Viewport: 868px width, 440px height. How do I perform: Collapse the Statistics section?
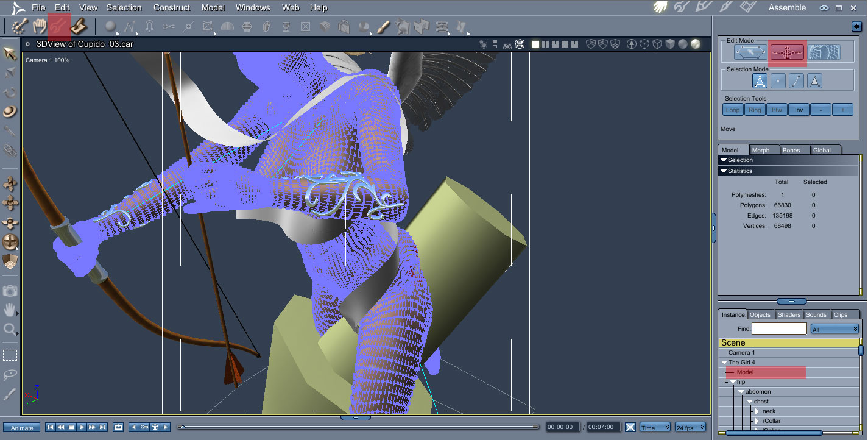coord(724,171)
